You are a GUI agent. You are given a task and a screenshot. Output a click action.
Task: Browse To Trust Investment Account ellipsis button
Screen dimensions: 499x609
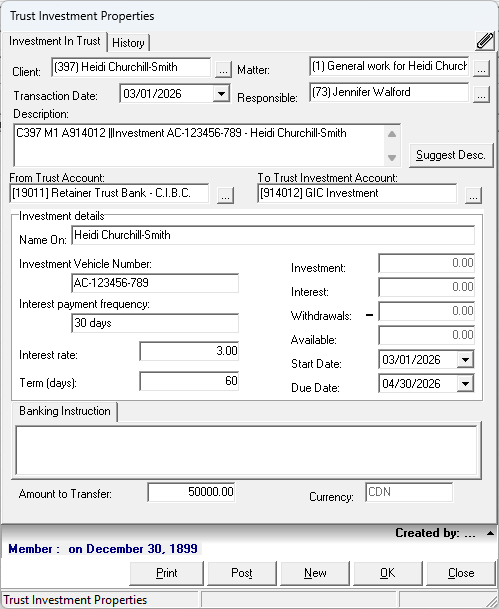click(x=473, y=195)
